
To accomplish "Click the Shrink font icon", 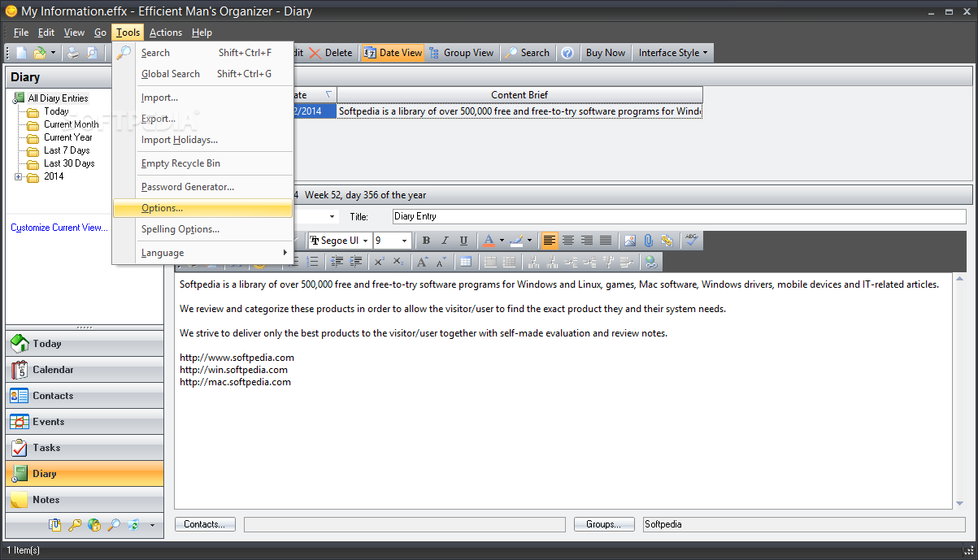I will [441, 262].
